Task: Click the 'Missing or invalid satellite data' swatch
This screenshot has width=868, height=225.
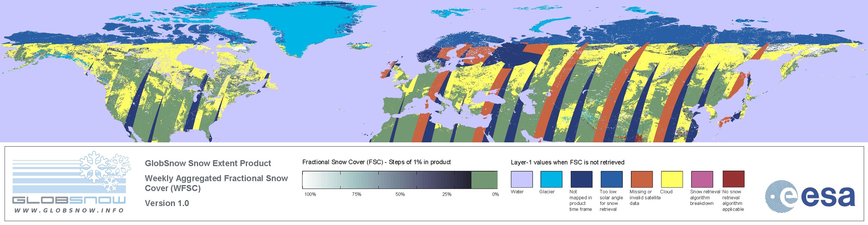Action: pos(642,179)
